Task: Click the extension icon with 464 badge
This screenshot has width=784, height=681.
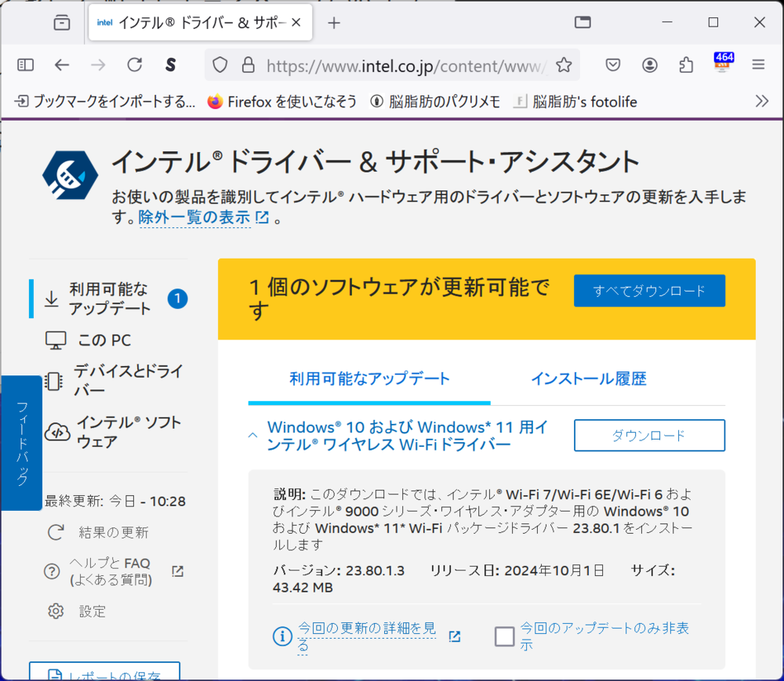Action: click(723, 63)
